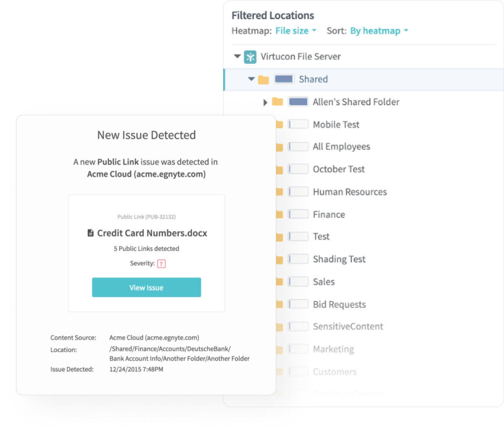
Task: Select the Finance folder in the tree
Action: pos(329,215)
